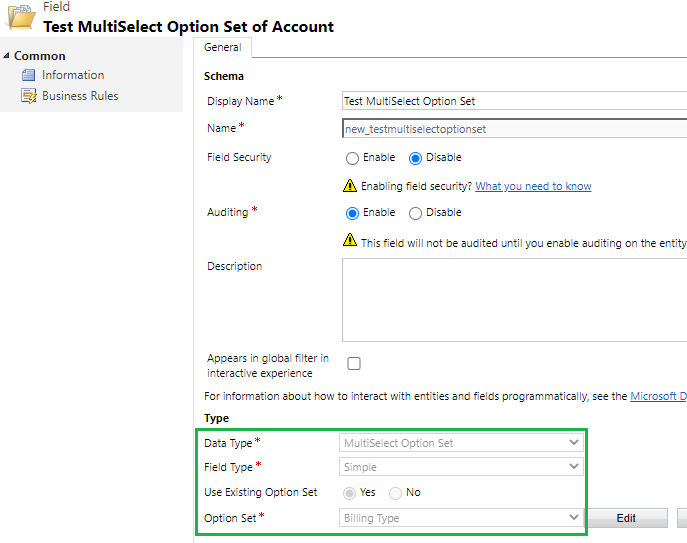This screenshot has width=687, height=543.
Task: Click into the Description text area
Action: (514, 300)
